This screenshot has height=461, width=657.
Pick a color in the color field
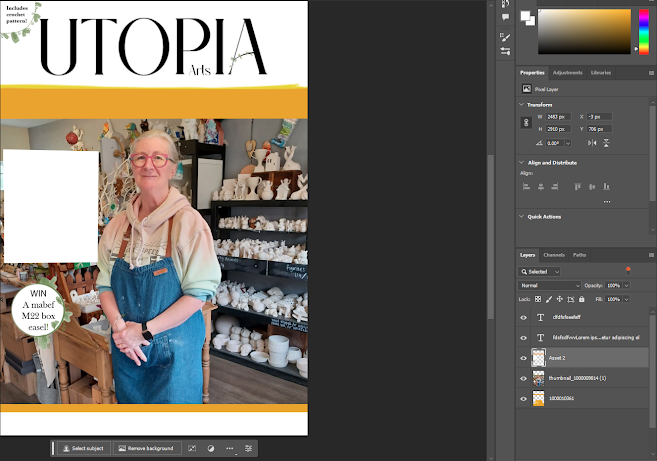click(x=585, y=31)
